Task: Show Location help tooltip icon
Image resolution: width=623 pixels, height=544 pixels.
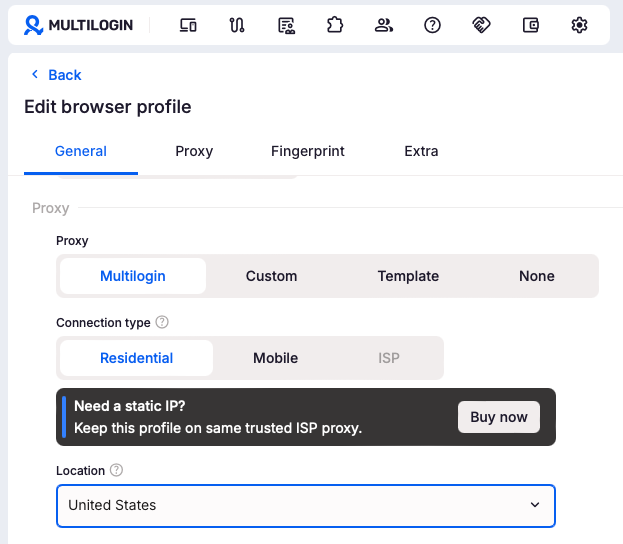Action: click(116, 470)
